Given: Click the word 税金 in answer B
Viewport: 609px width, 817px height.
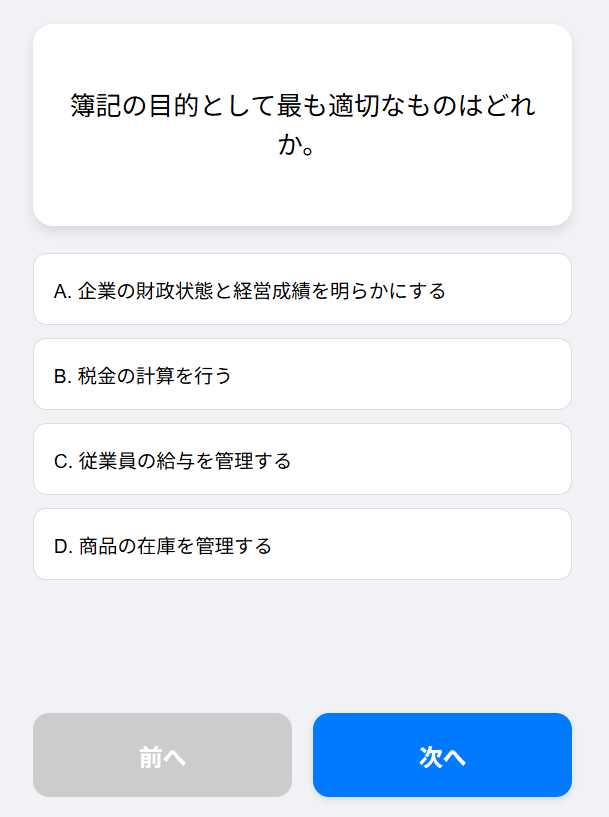Looking at the screenshot, I should 99,376.
